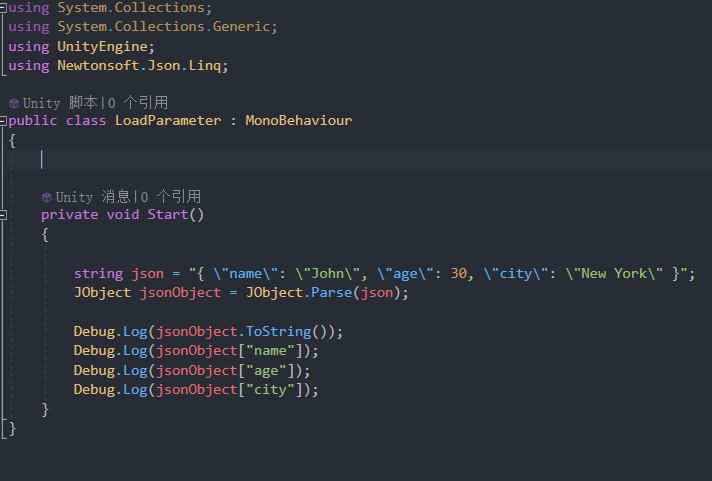Click the Unity script icon above class
Screen dimensions: 712x481
coord(14,104)
